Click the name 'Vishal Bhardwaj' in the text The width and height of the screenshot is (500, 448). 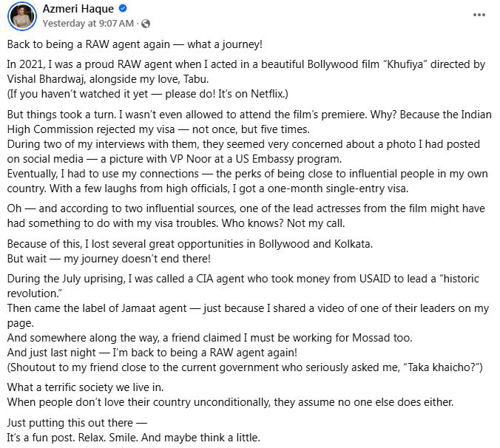(x=46, y=79)
